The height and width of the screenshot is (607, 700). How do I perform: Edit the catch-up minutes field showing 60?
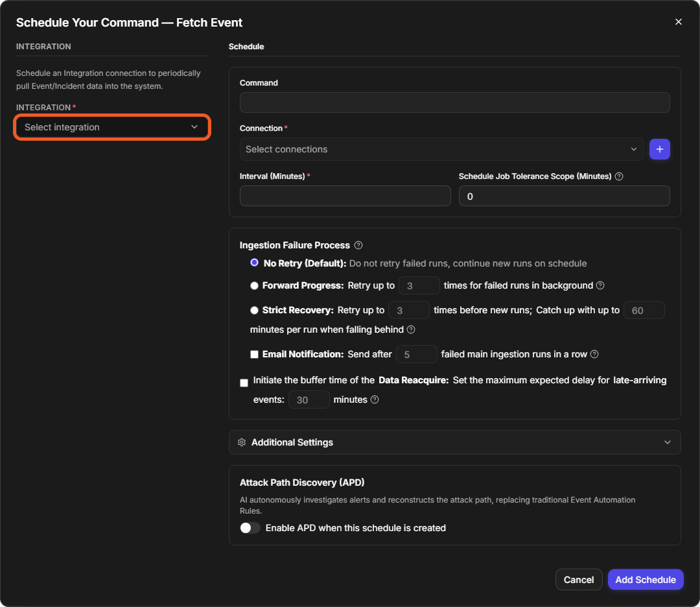644,310
